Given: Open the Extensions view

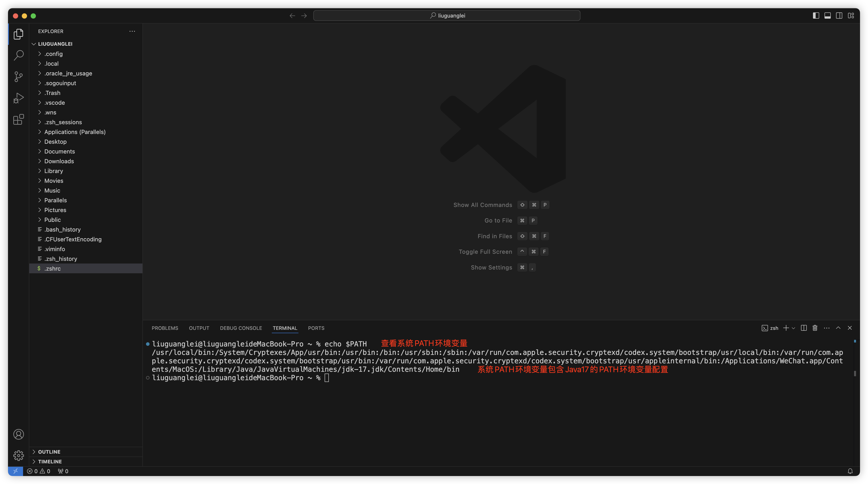Looking at the screenshot, I should pos(19,119).
